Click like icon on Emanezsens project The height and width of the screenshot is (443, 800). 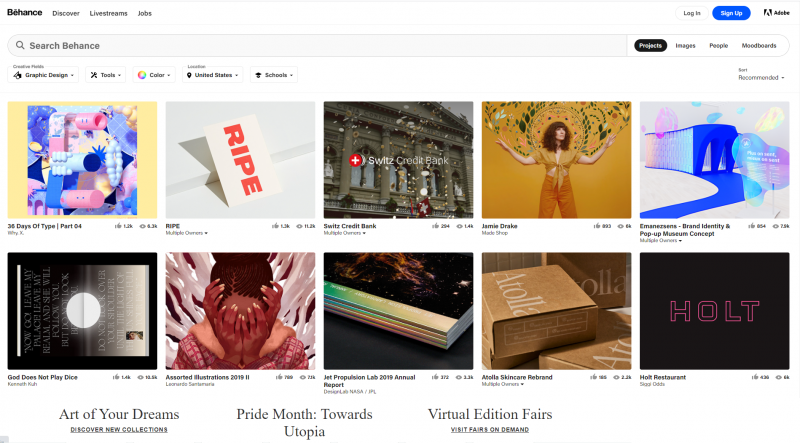click(x=751, y=226)
